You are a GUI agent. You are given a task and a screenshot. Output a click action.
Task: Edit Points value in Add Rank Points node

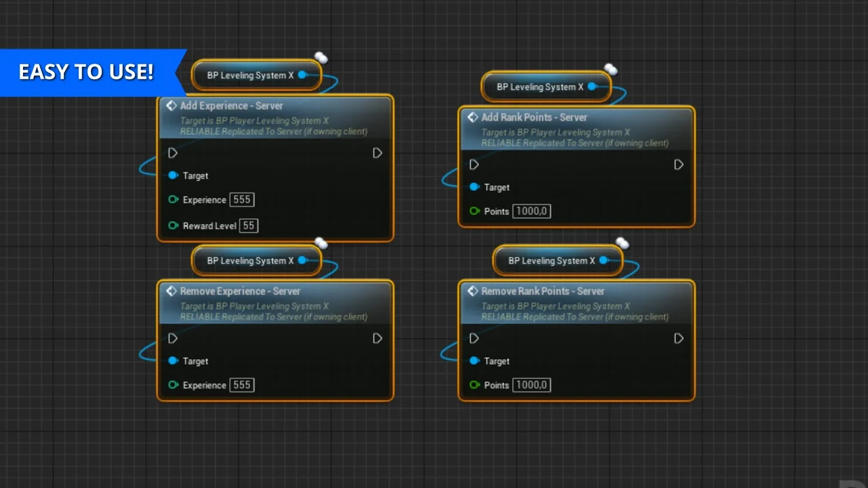pos(532,211)
